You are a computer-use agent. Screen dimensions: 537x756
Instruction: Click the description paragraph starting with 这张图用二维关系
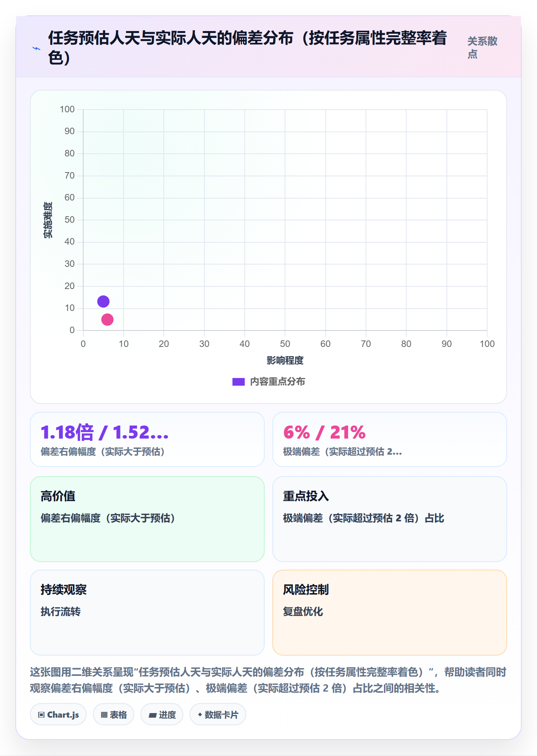(x=268, y=680)
